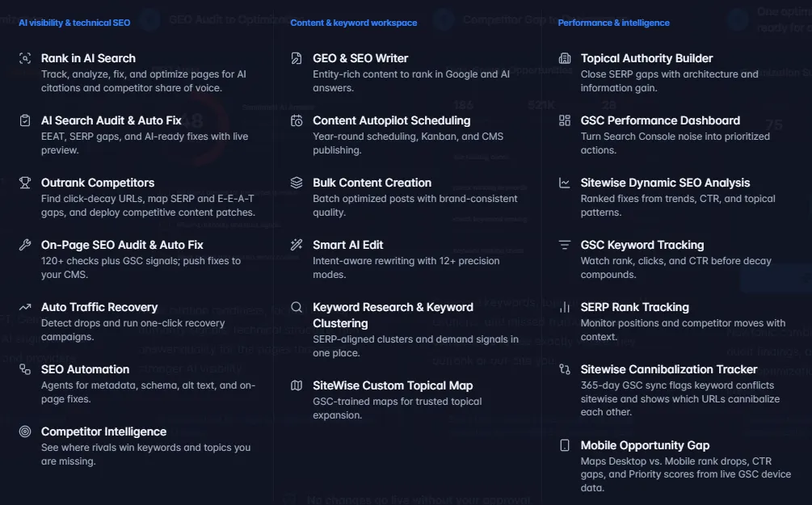Go to SiteWise Custom Topical Map
Image resolution: width=812 pixels, height=505 pixels.
[x=393, y=385]
